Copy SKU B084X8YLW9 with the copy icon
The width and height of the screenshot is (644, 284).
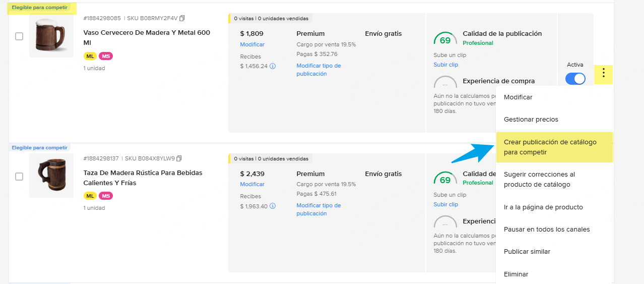click(178, 158)
